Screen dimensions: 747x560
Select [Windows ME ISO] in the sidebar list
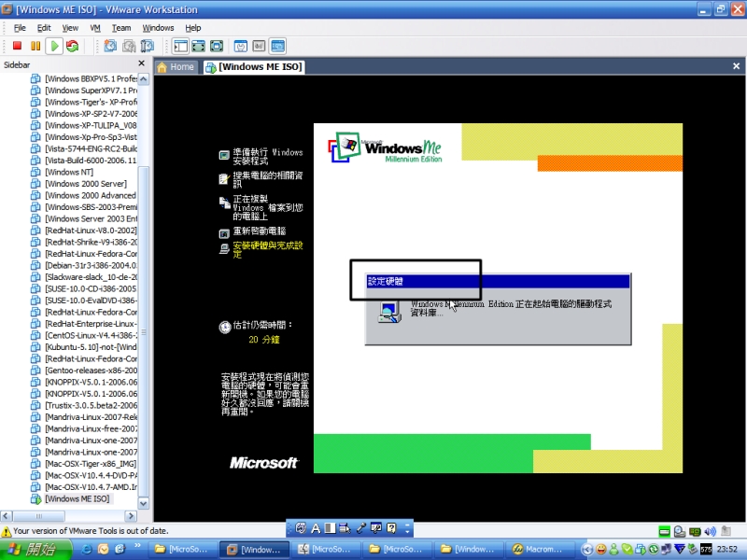[78, 498]
